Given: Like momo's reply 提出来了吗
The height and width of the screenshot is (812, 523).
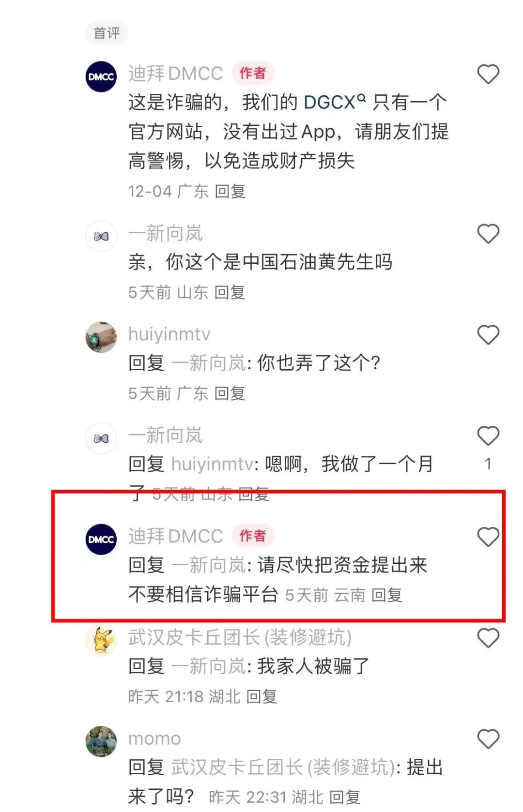Looking at the screenshot, I should [488, 739].
